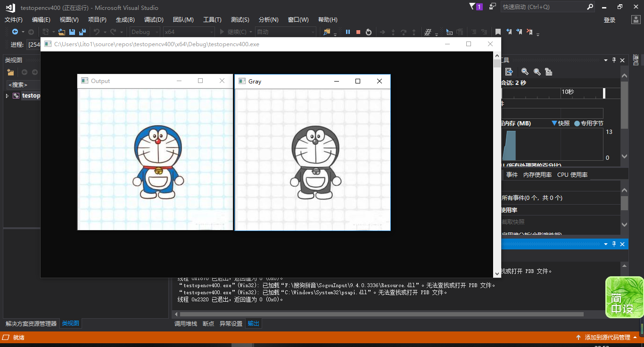Screen dimensions: 644x347
Task: Open the 调试(D) menu
Action: click(x=153, y=19)
